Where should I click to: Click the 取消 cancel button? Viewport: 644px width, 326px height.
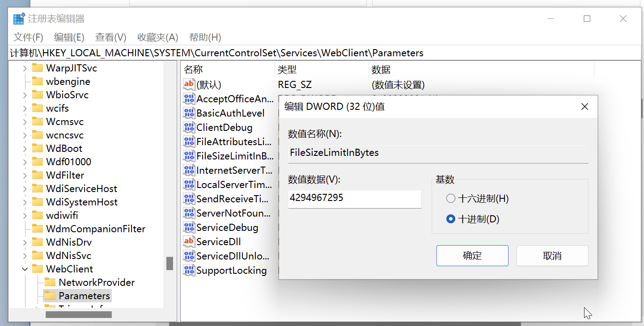tap(552, 255)
